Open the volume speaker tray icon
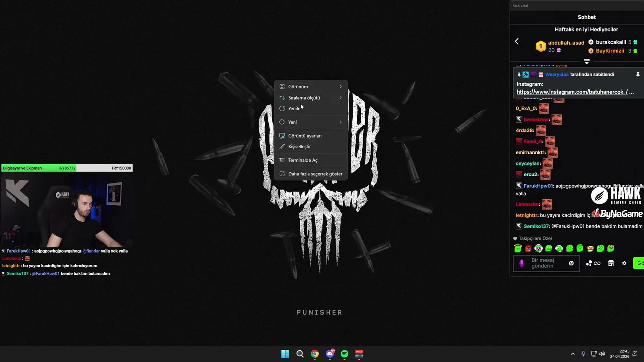This screenshot has height=362, width=644. [x=602, y=354]
